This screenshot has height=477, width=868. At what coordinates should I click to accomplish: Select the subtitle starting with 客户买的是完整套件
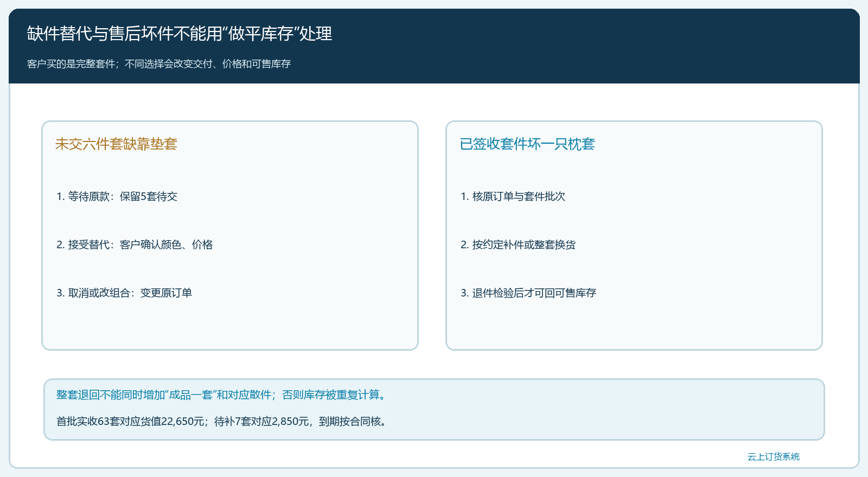pyautogui.click(x=159, y=64)
